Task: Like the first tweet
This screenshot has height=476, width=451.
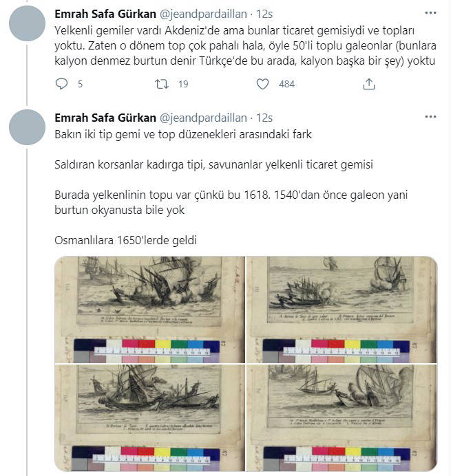Action: [x=262, y=84]
